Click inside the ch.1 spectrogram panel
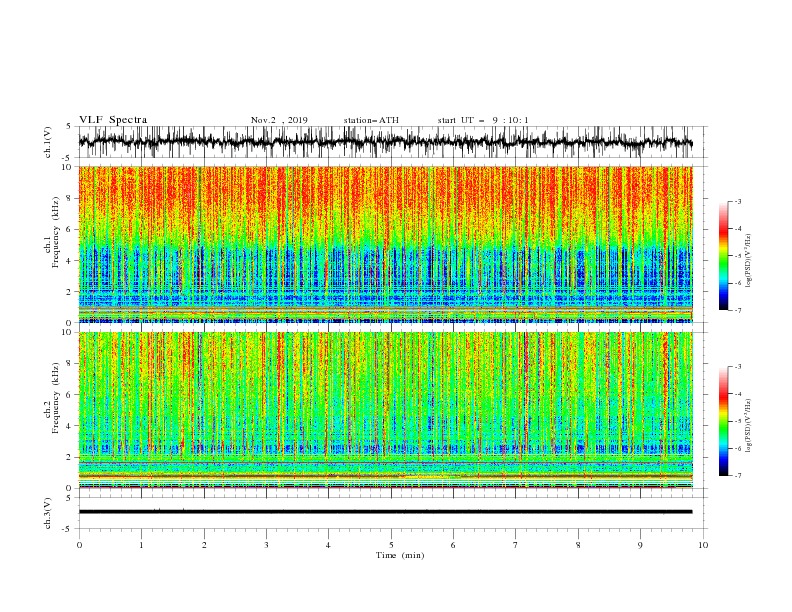The height and width of the screenshot is (612, 792). (x=385, y=244)
